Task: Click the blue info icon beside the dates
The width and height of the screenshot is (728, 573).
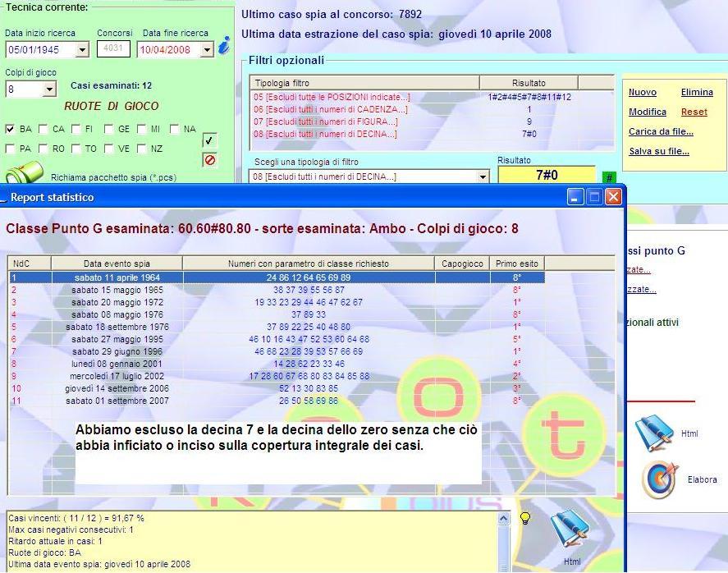Action: pyautogui.click(x=223, y=47)
